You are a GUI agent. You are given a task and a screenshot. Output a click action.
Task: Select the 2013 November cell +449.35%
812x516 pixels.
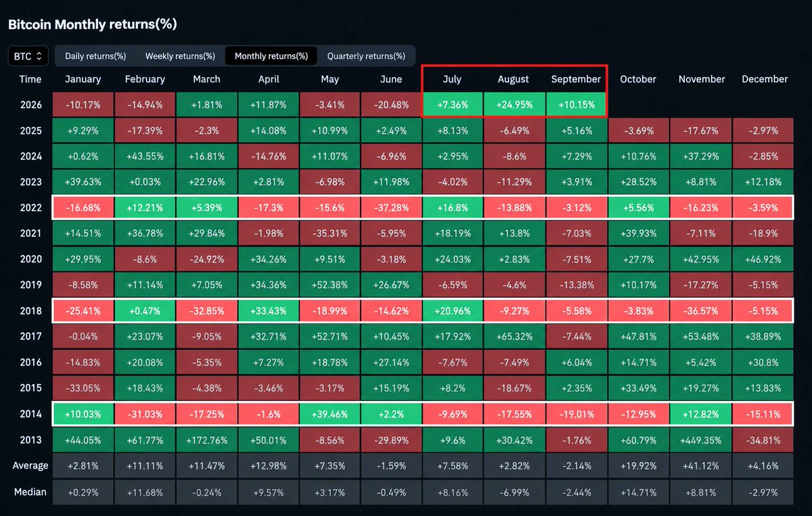pyautogui.click(x=701, y=440)
